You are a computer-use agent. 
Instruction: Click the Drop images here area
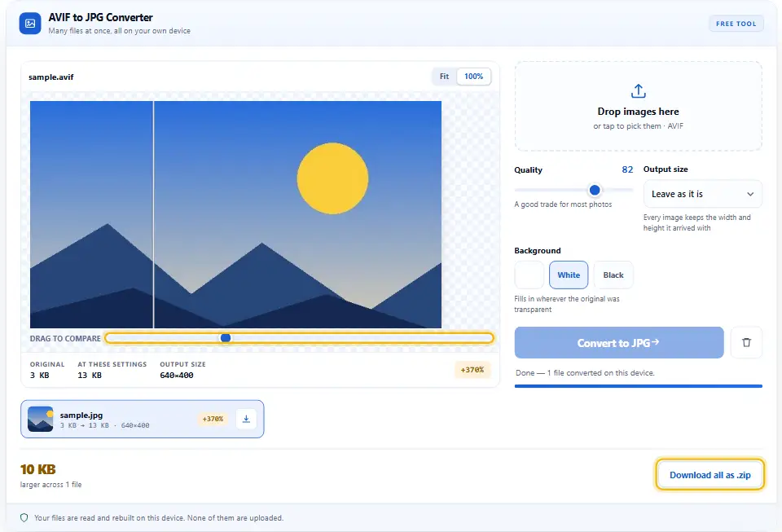click(638, 106)
